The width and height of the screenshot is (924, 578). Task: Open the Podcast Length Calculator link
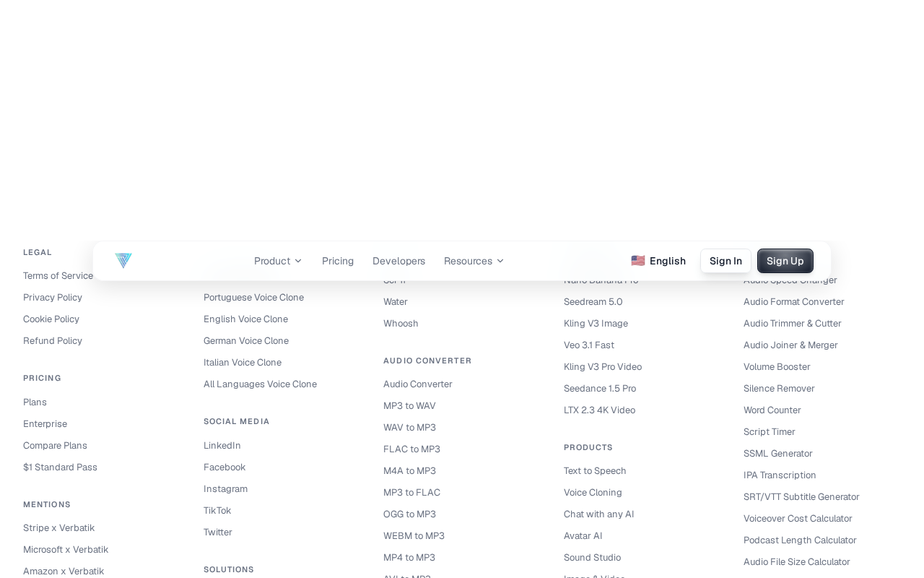click(x=800, y=540)
